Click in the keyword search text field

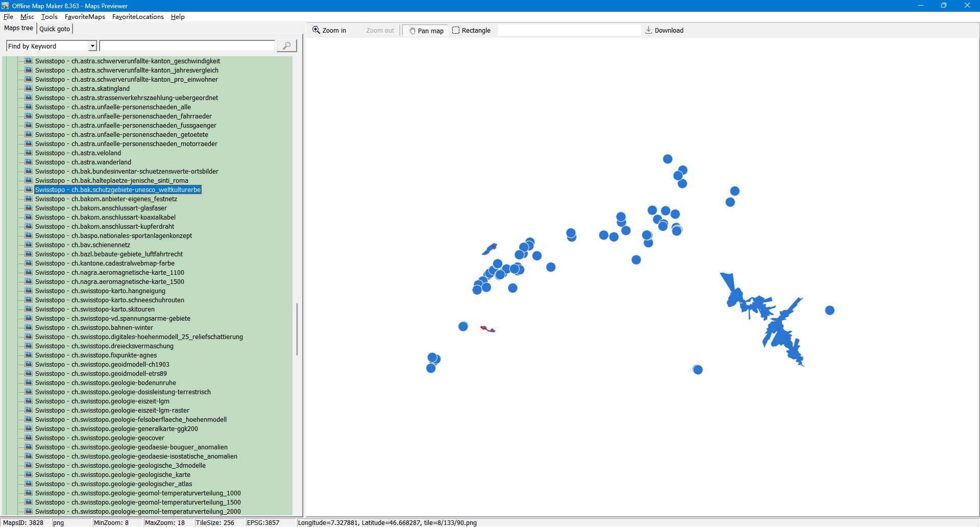[187, 46]
